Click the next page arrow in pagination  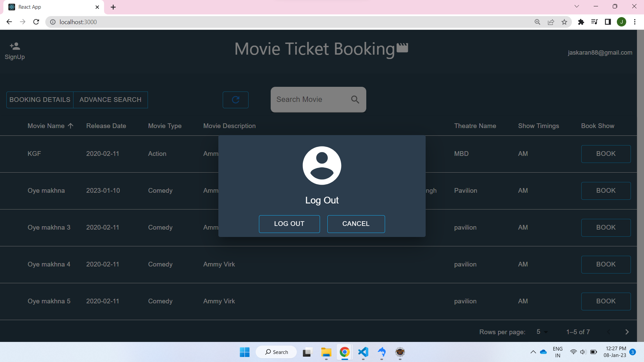627,332
